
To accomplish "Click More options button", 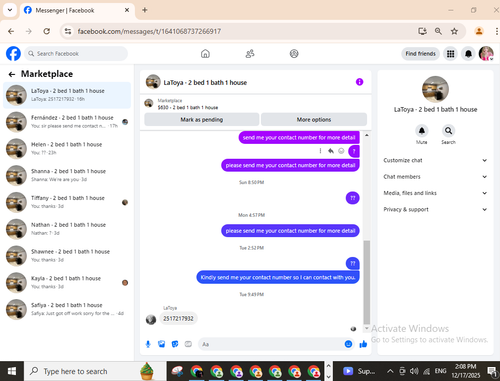I will pyautogui.click(x=314, y=119).
